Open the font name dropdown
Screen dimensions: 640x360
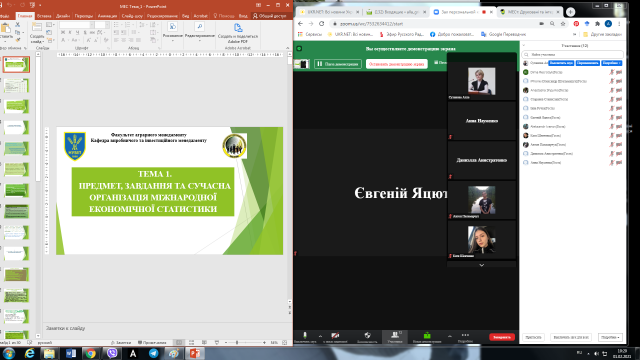click(92, 25)
